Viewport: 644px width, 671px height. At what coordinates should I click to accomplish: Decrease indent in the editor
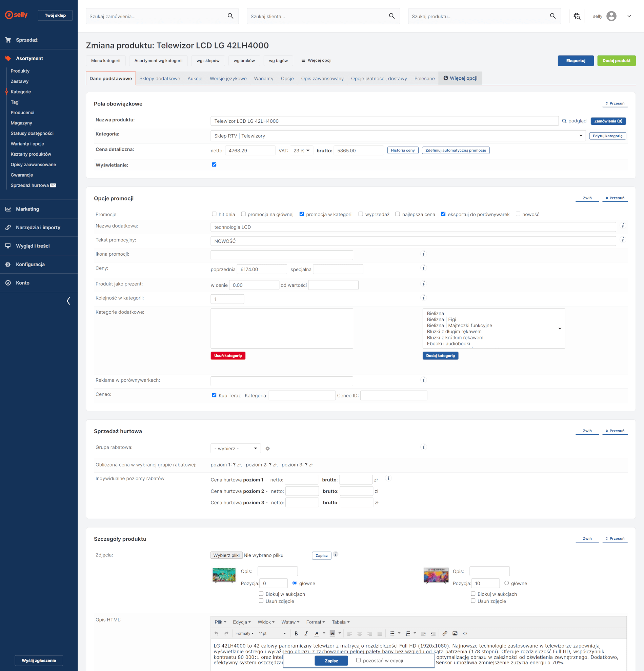tap(423, 633)
